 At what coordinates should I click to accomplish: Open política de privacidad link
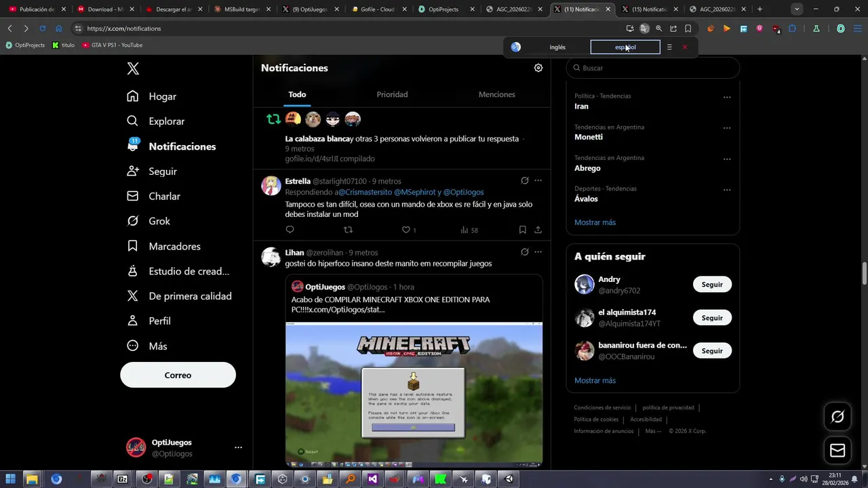tap(668, 407)
